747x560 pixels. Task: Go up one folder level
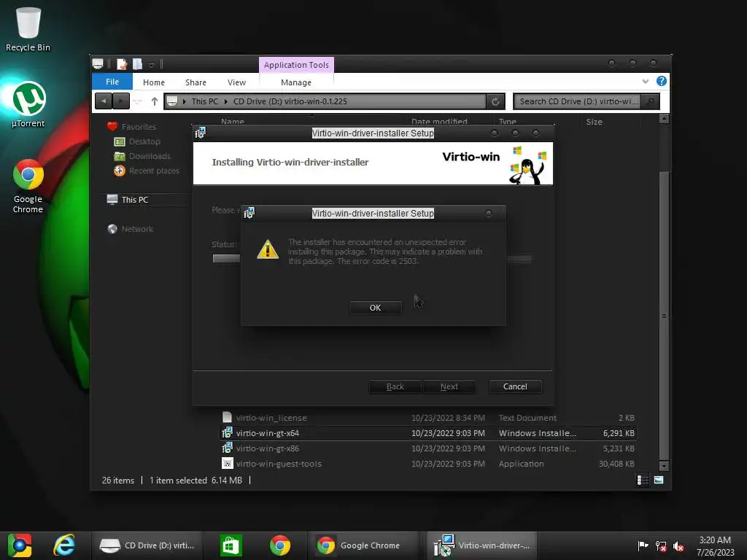pos(155,101)
